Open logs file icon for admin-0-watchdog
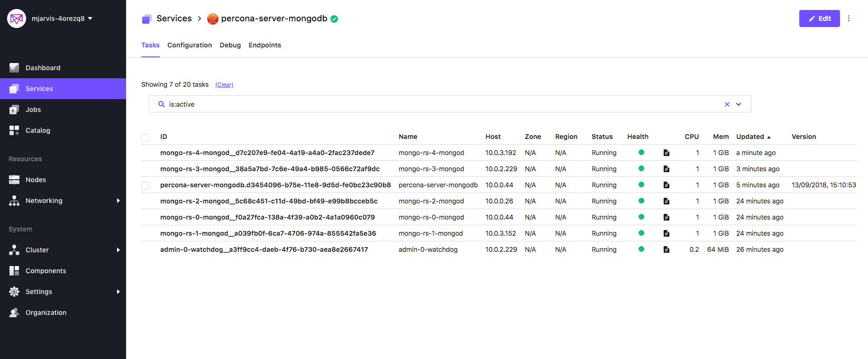Screen dimensions: 868x359 pos(666,249)
